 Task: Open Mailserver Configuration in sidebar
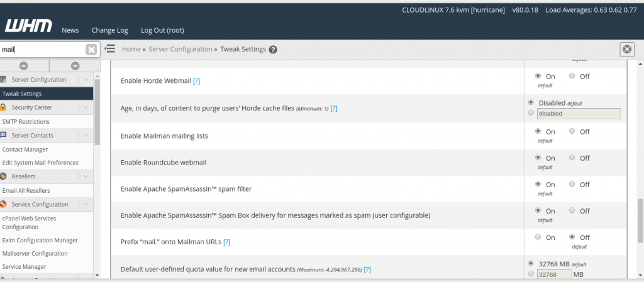(x=35, y=253)
